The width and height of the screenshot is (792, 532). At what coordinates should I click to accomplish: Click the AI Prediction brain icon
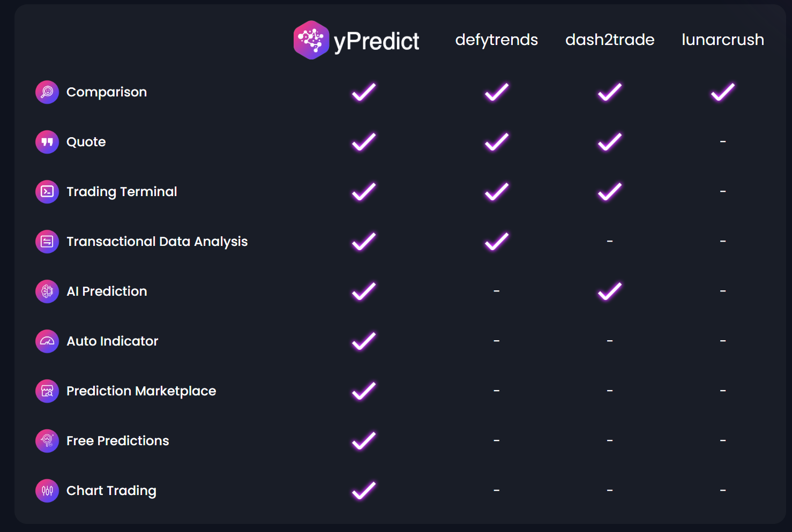click(x=47, y=291)
